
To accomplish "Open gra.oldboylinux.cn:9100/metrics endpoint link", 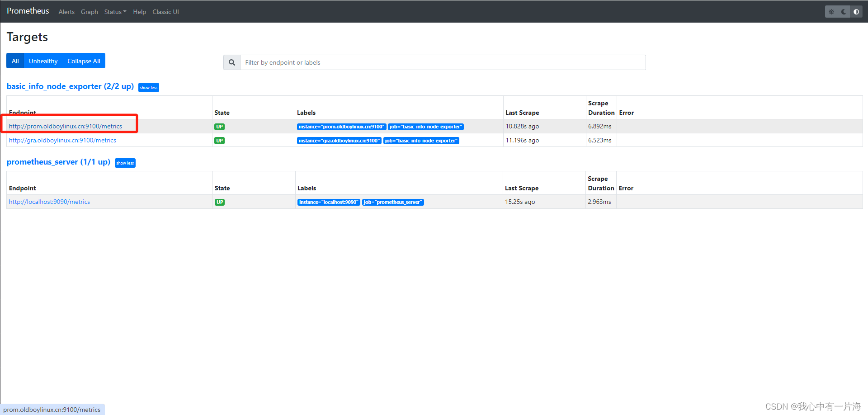I will click(62, 140).
